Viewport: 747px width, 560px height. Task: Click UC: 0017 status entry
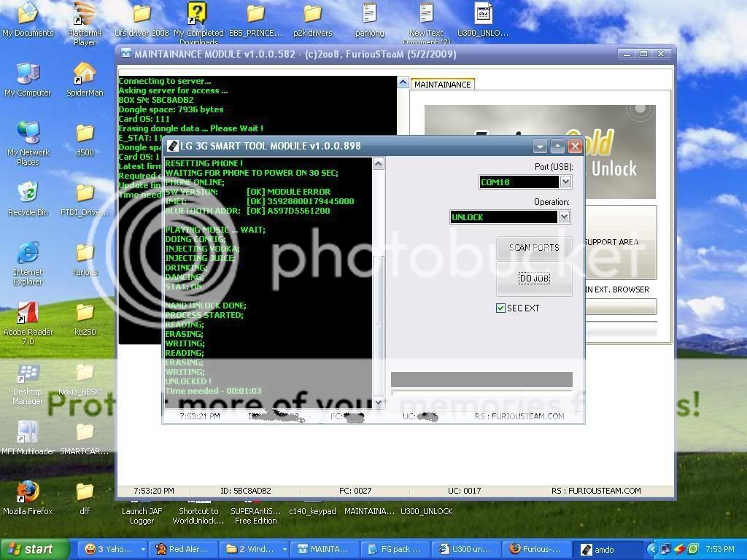(x=464, y=491)
